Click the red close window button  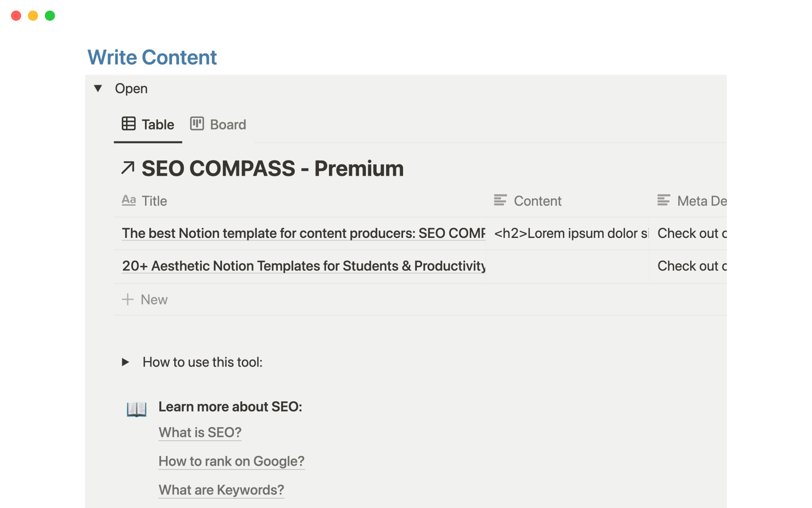point(16,16)
